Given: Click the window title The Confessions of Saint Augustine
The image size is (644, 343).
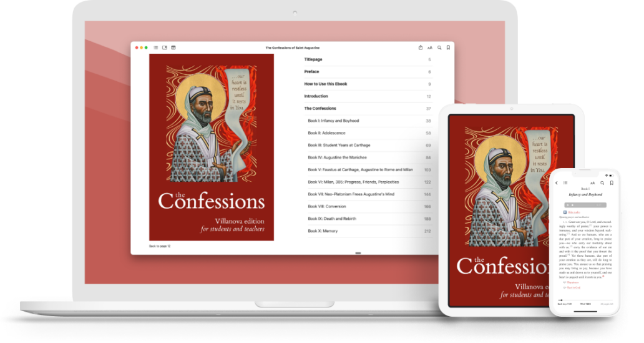Looking at the screenshot, I should tap(293, 47).
